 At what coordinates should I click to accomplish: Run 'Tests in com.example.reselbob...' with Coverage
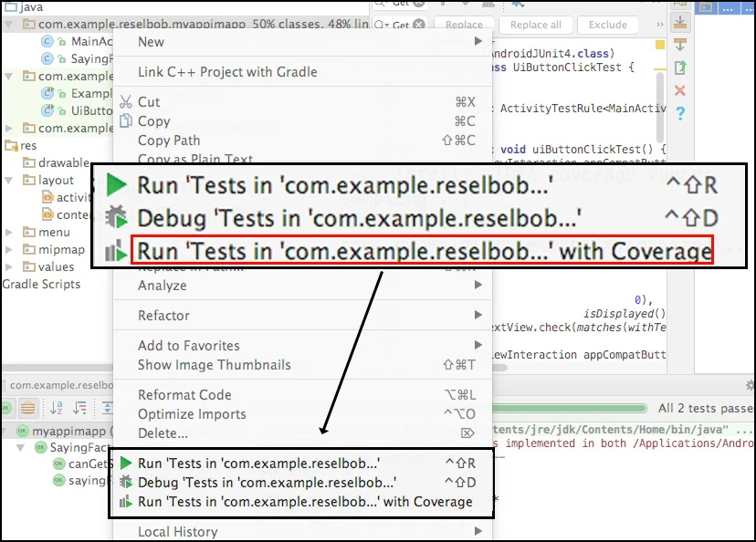click(302, 502)
